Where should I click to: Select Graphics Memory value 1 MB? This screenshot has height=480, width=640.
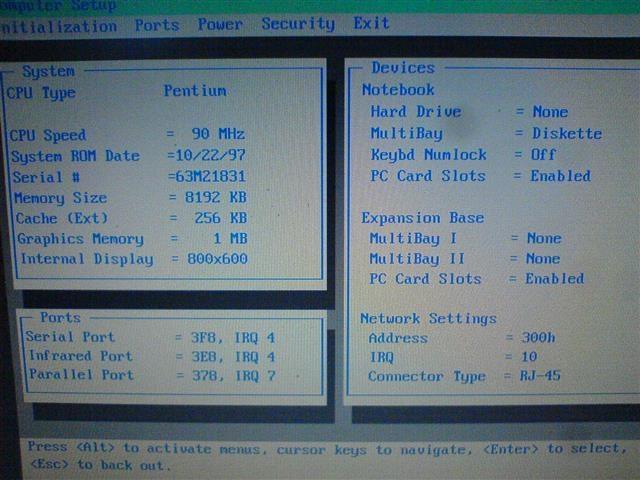click(231, 238)
